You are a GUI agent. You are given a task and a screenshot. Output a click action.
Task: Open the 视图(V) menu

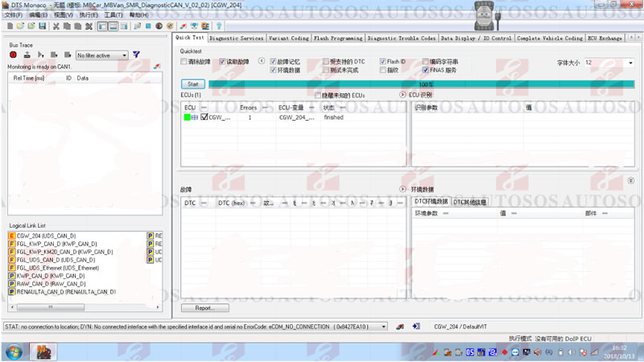64,14
